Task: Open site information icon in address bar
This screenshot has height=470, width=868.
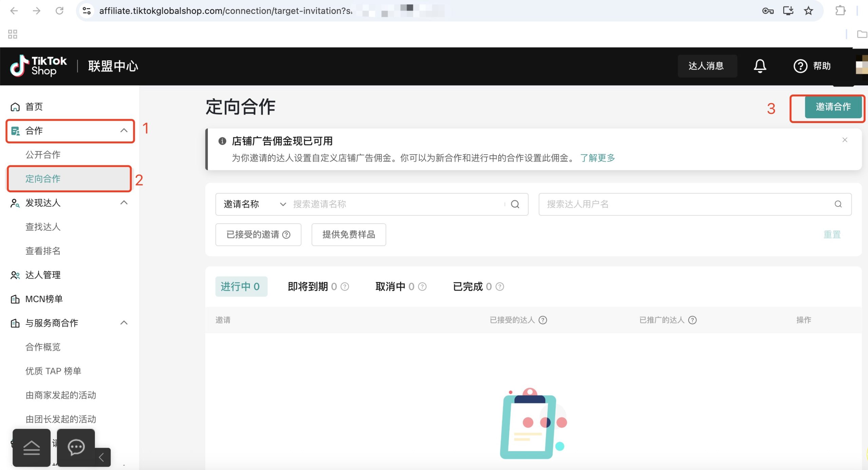Action: (87, 11)
